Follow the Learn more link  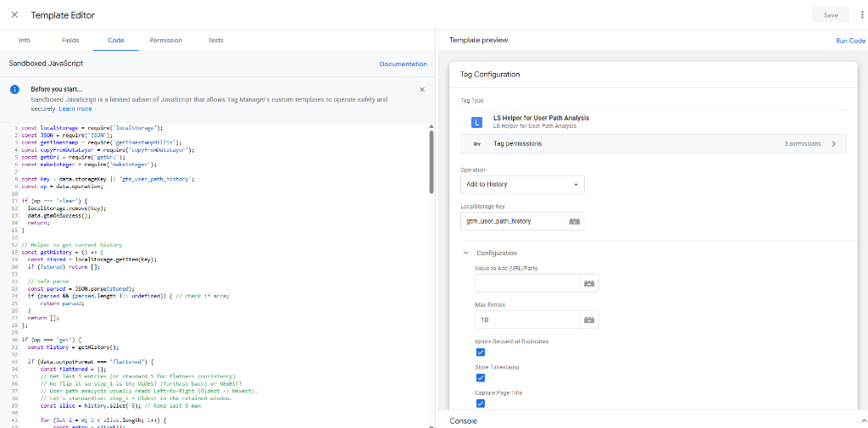(x=75, y=108)
